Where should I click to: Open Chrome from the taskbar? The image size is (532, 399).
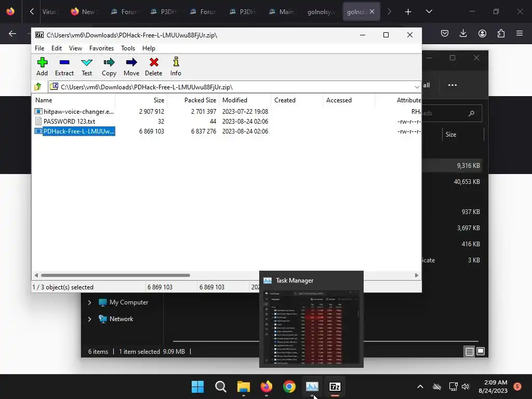point(289,387)
